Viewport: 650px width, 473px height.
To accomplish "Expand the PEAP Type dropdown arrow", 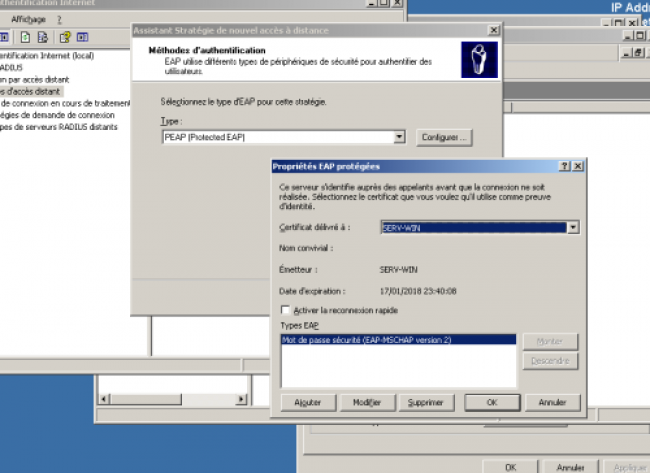I will point(399,137).
